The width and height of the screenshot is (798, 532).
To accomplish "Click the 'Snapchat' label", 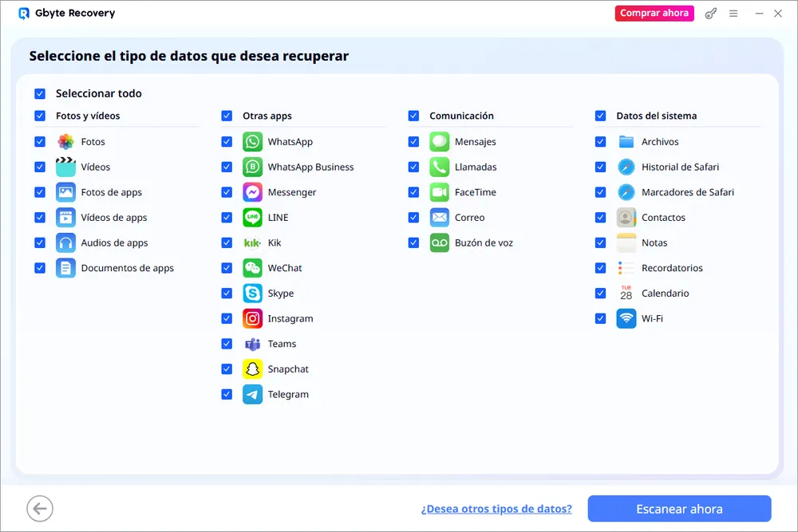I will click(288, 369).
